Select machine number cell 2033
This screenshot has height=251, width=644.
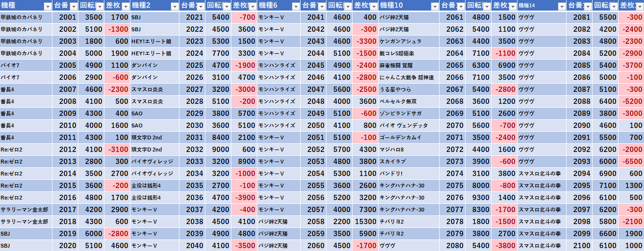click(192, 162)
